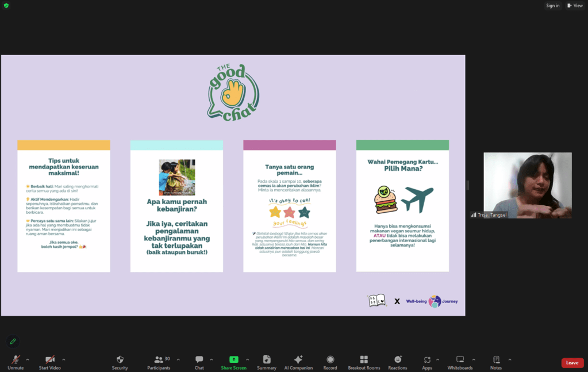The image size is (588, 372).
Task: Unmute the microphone
Action: click(16, 360)
